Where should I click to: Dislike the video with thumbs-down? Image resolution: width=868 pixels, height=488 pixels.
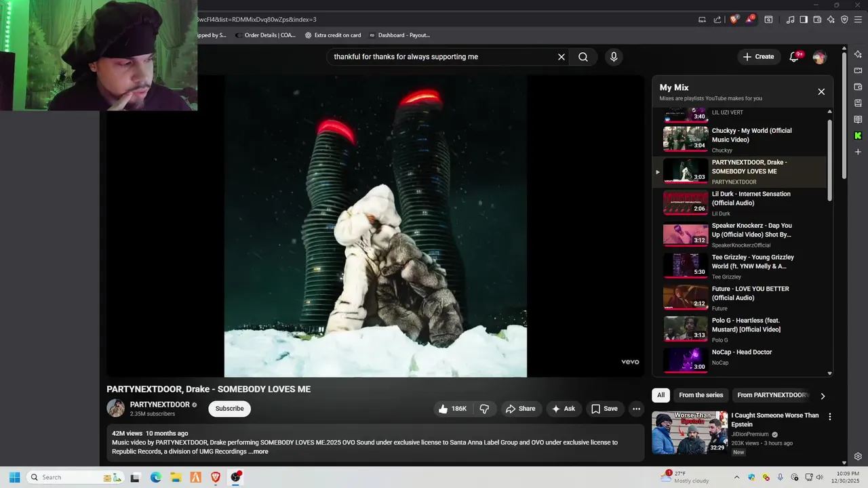point(484,409)
